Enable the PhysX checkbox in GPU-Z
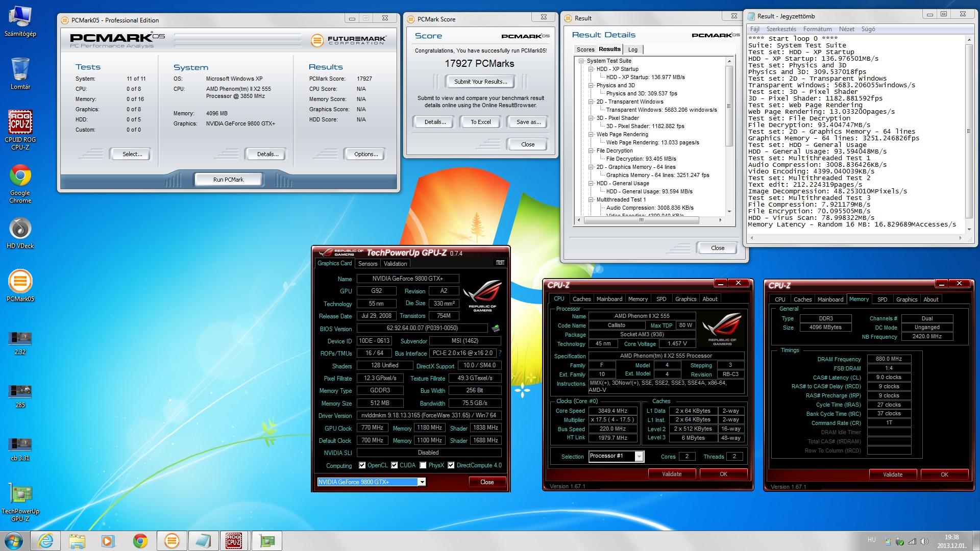Viewport: 980px width, 551px height. (423, 465)
